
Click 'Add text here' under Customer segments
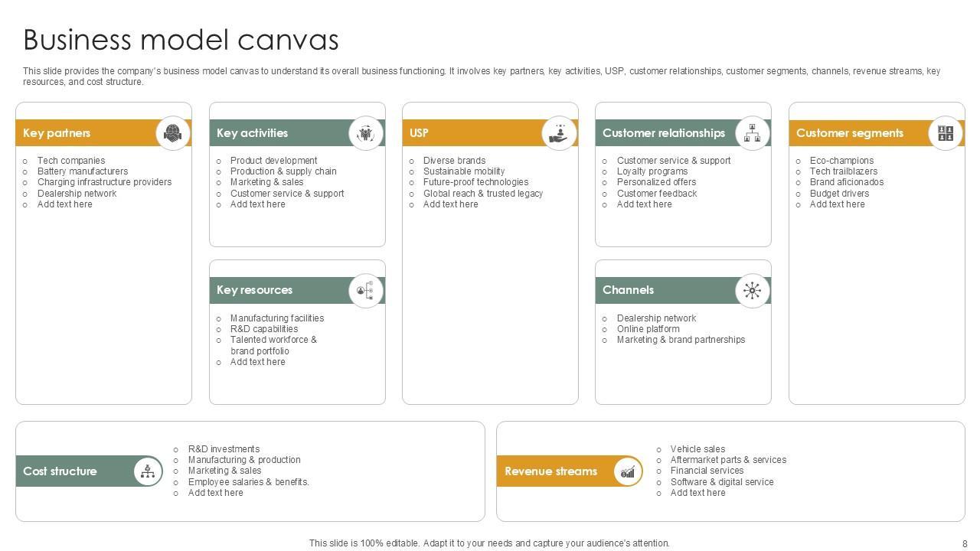click(x=837, y=204)
